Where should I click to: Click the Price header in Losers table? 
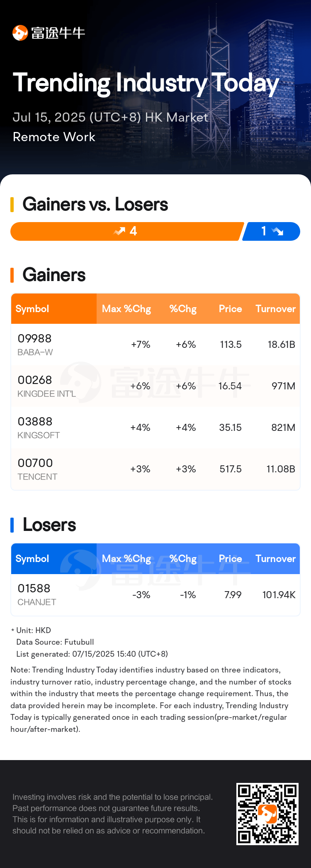click(x=230, y=559)
